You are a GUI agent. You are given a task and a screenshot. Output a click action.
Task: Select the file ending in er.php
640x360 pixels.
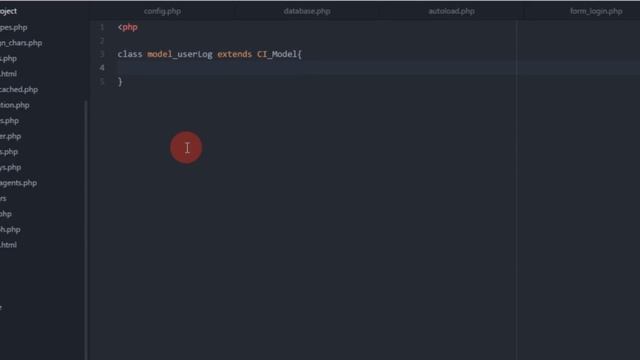pyautogui.click(x=11, y=136)
